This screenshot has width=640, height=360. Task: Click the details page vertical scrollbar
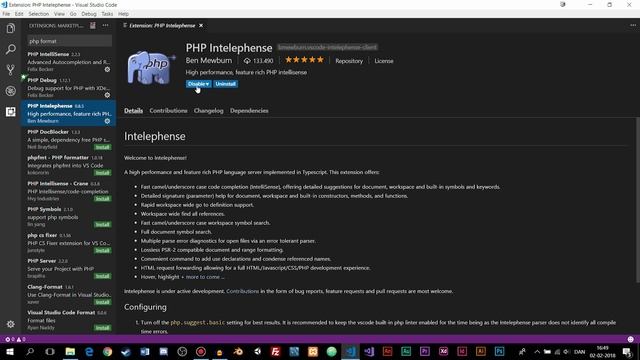(x=638, y=200)
